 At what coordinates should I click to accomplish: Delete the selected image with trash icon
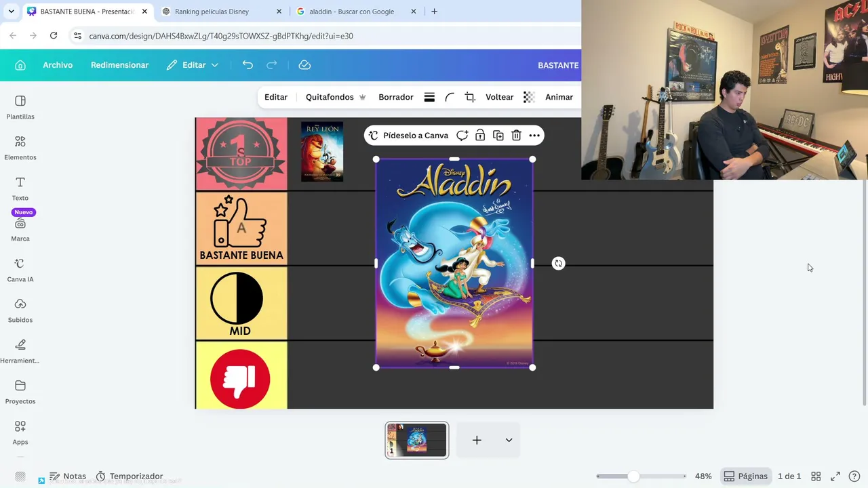[x=516, y=136]
